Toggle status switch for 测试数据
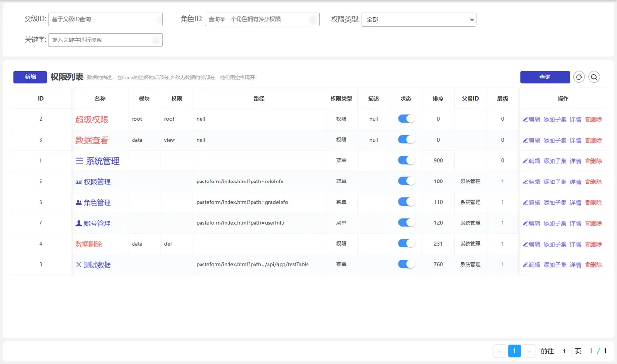 click(406, 264)
